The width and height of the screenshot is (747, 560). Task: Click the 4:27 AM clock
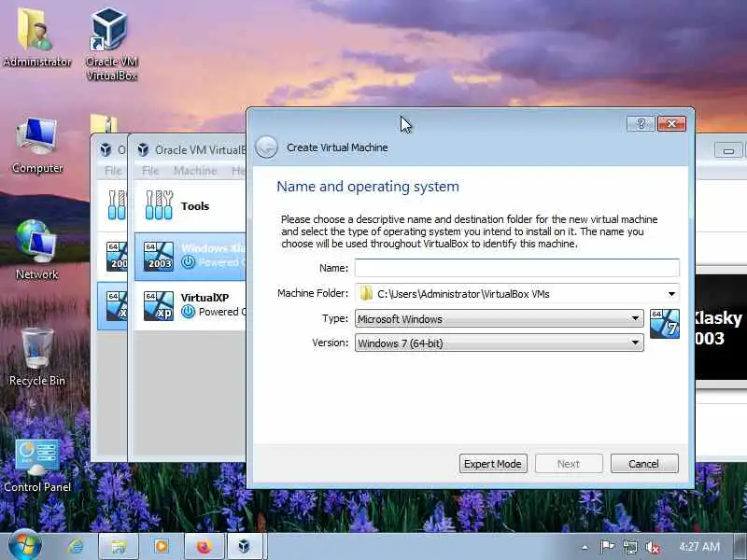698,547
